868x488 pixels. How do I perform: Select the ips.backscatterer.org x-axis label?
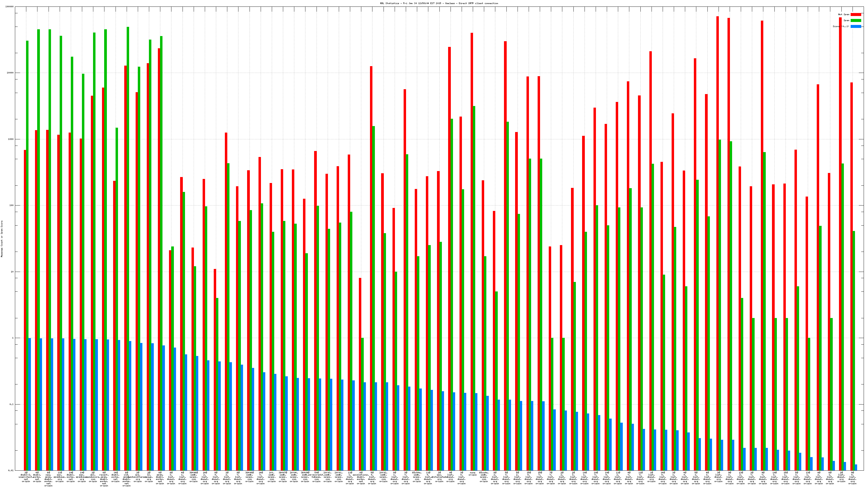138,477
